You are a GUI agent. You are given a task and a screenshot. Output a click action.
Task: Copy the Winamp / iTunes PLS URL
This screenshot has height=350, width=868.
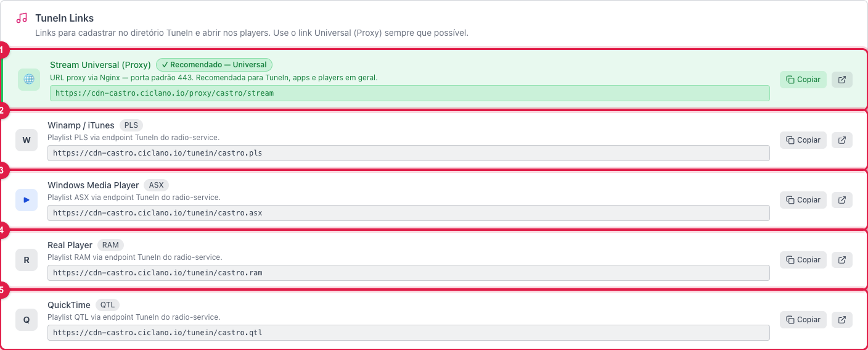(x=803, y=140)
